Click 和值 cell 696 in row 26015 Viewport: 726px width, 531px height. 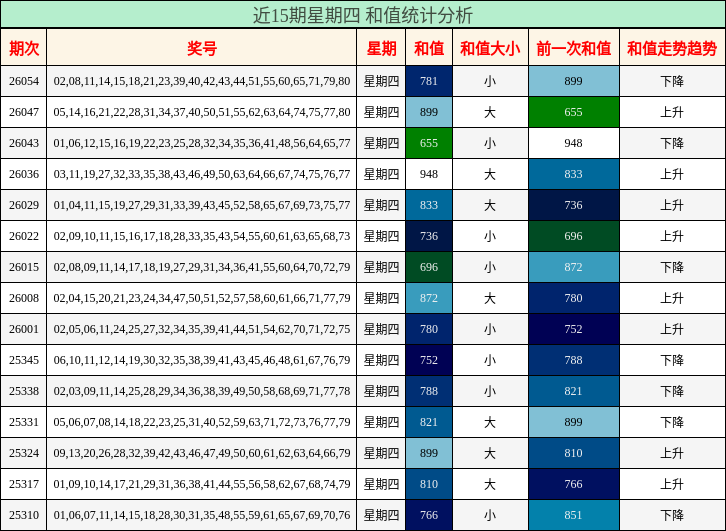[x=429, y=267]
